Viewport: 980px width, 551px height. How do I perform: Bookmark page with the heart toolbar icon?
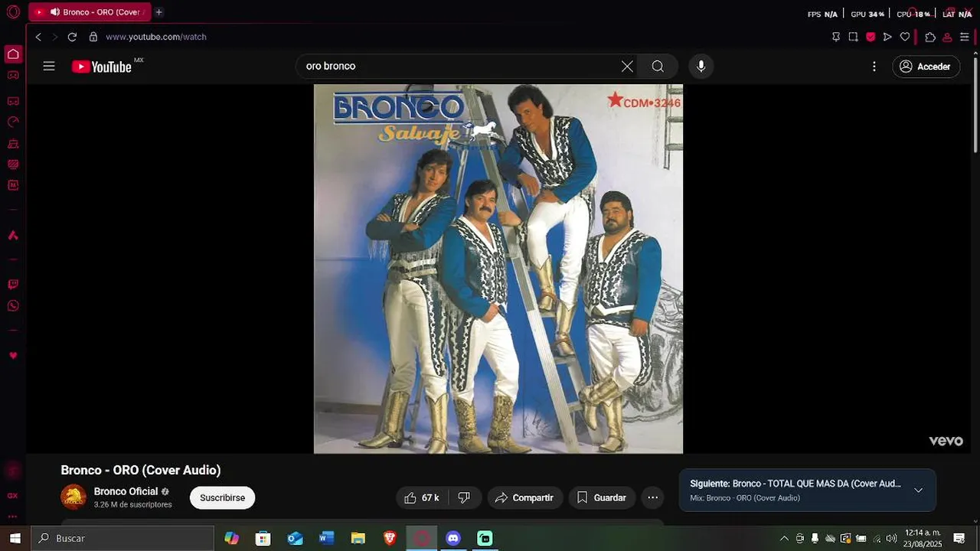coord(905,37)
